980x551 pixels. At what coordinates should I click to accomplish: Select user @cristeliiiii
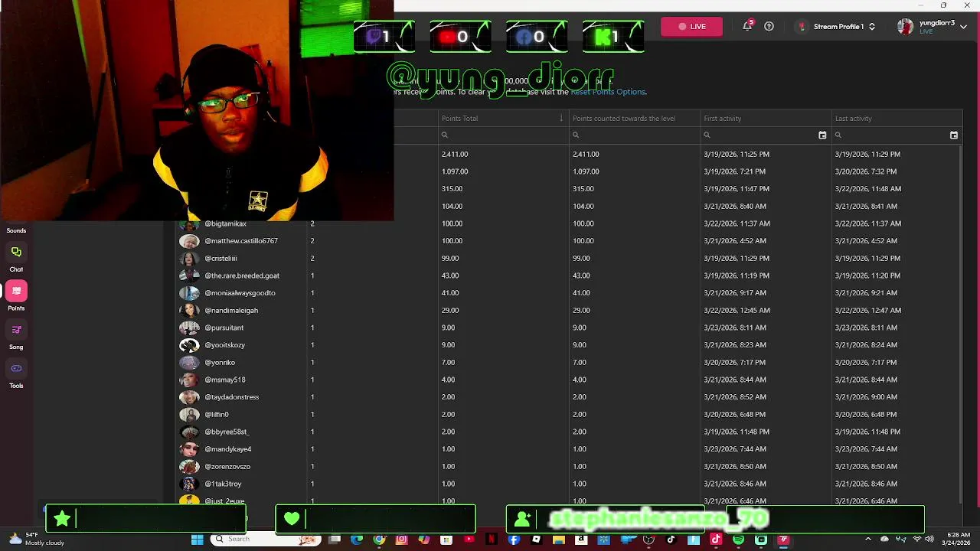[220, 259]
